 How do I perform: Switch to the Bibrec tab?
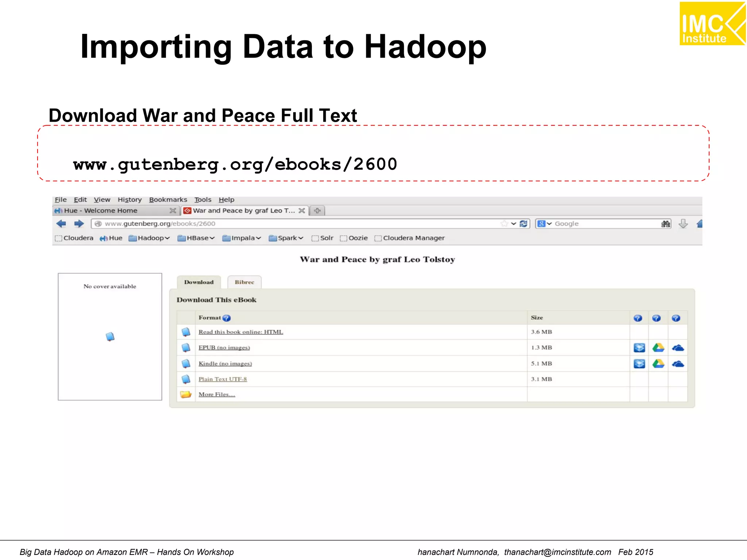pyautogui.click(x=244, y=282)
